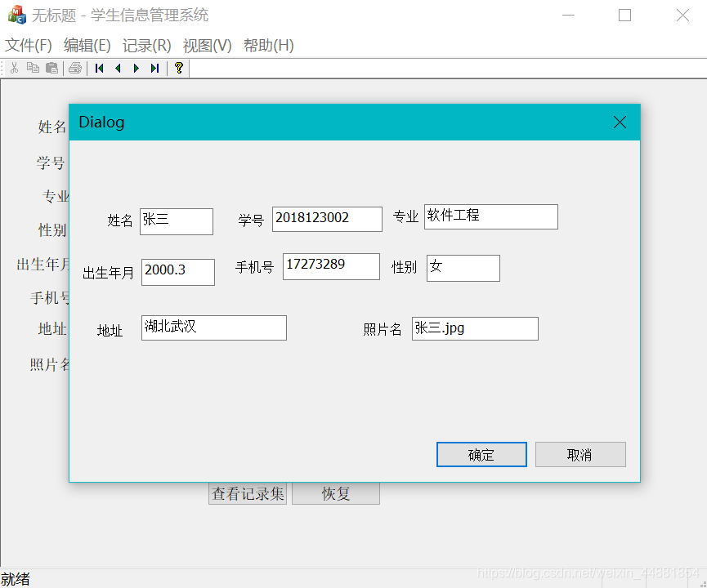Jump to the last record
The image size is (707, 588).
coord(155,68)
